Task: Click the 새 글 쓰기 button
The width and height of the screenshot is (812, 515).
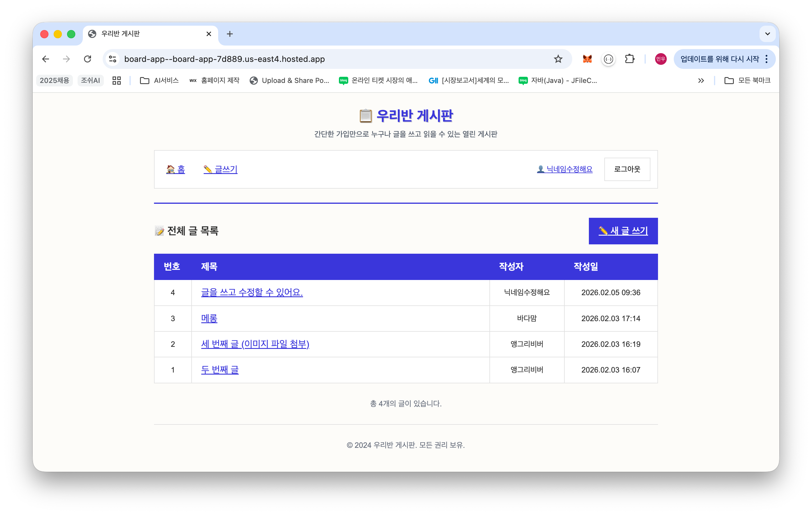Action: tap(623, 231)
